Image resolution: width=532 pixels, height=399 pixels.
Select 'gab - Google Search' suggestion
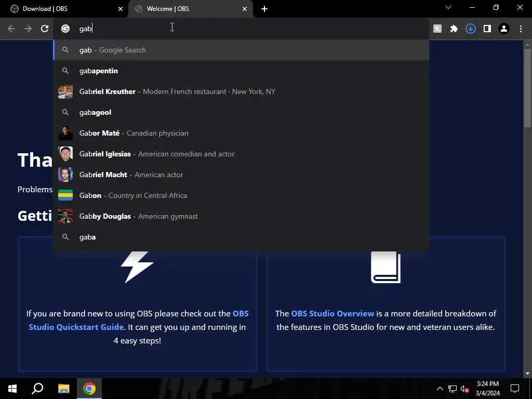[x=241, y=50]
